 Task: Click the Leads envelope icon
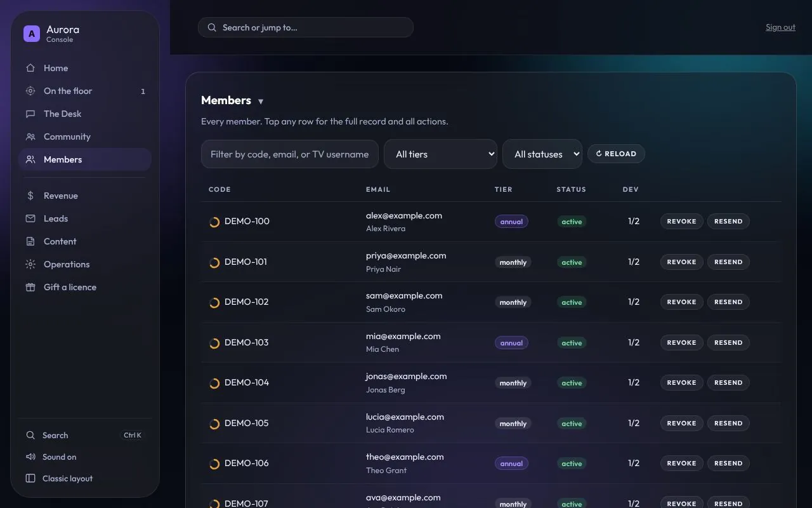pyautogui.click(x=30, y=218)
